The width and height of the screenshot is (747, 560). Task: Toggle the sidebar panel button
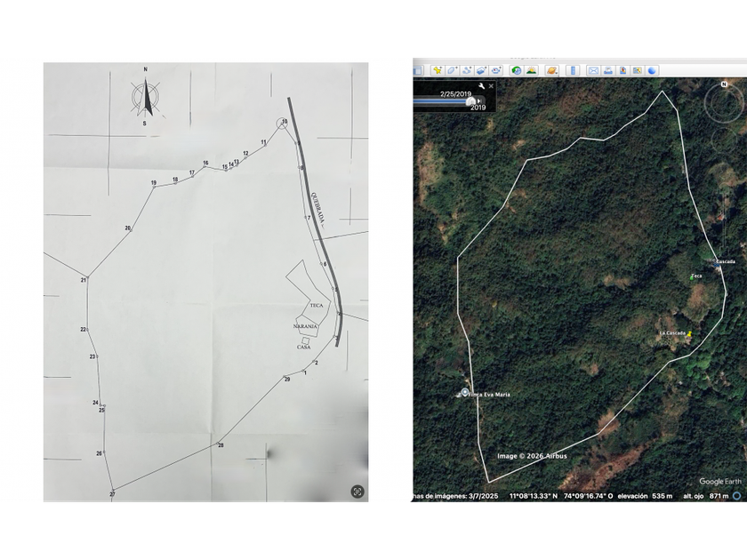[x=417, y=70]
